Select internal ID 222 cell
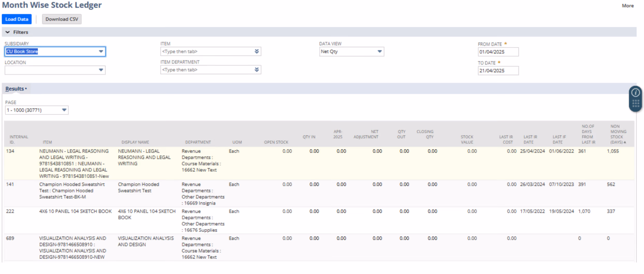644x274 pixels. [x=10, y=211]
